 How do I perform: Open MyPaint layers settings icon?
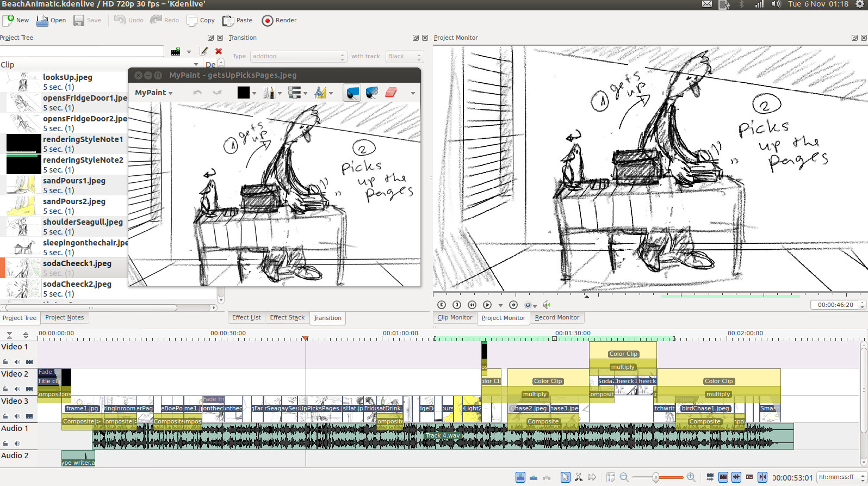pos(295,93)
